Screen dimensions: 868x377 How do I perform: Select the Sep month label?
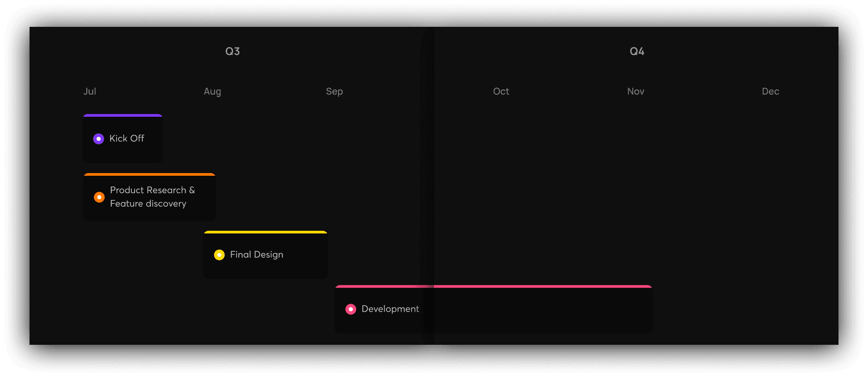click(x=334, y=91)
